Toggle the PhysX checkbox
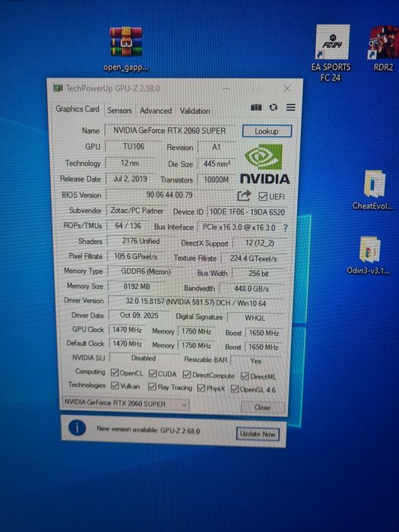The width and height of the screenshot is (399, 532). (x=201, y=388)
